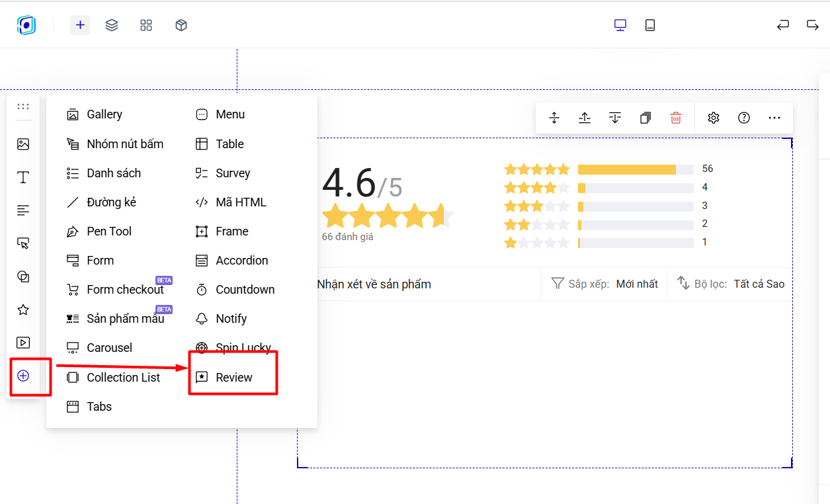Select the shape tool in left sidebar

(23, 276)
